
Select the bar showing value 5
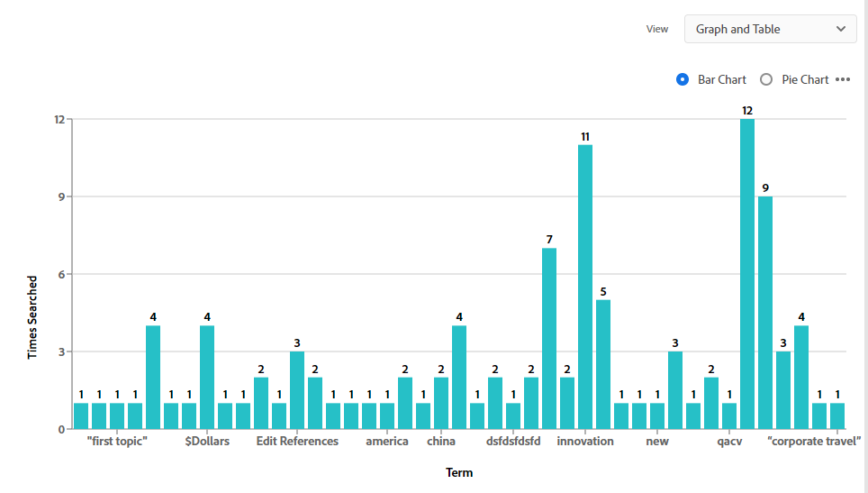click(603, 364)
